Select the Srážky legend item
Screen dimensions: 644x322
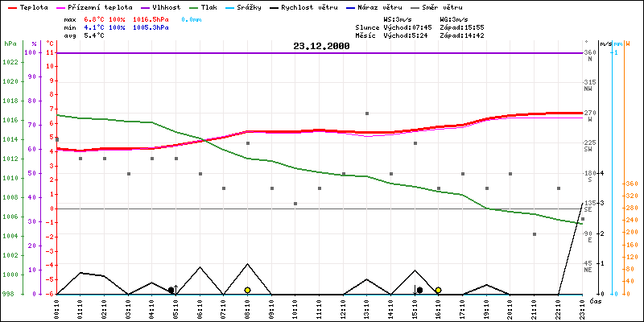(281, 6)
